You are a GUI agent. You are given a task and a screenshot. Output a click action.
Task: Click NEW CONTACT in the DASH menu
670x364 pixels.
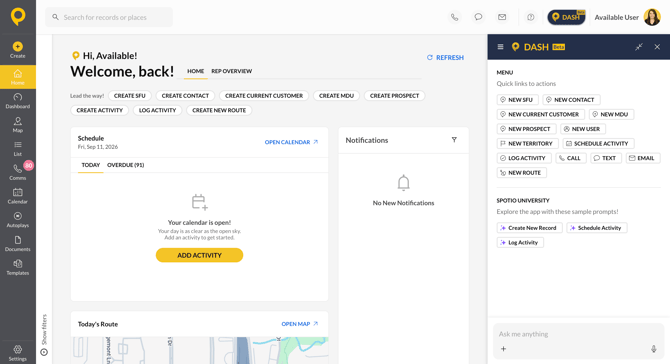pyautogui.click(x=571, y=100)
